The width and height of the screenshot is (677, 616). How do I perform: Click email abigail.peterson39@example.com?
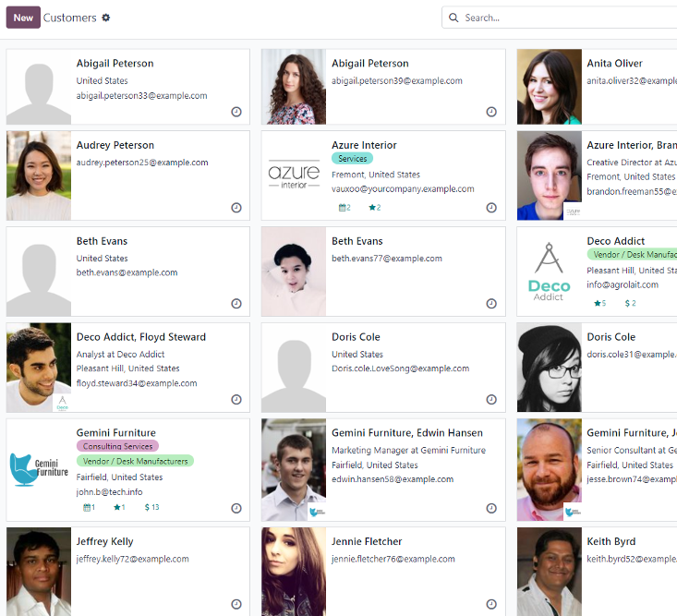(397, 80)
